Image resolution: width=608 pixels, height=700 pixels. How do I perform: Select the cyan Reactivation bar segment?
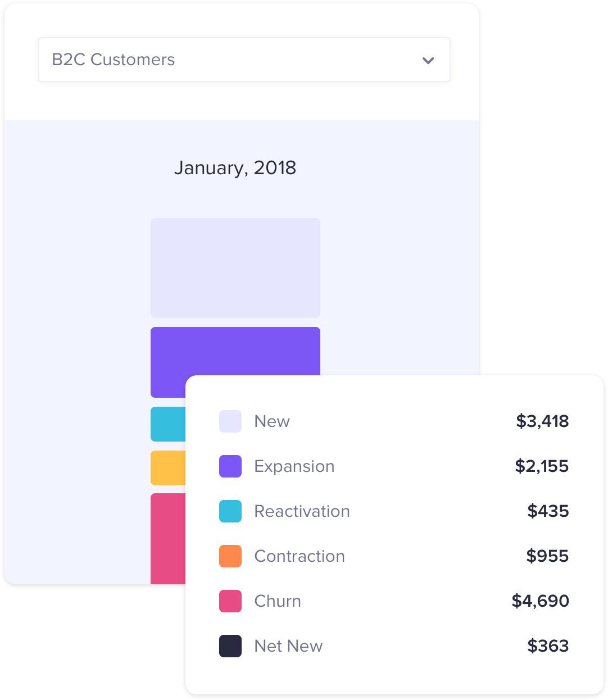pos(168,424)
